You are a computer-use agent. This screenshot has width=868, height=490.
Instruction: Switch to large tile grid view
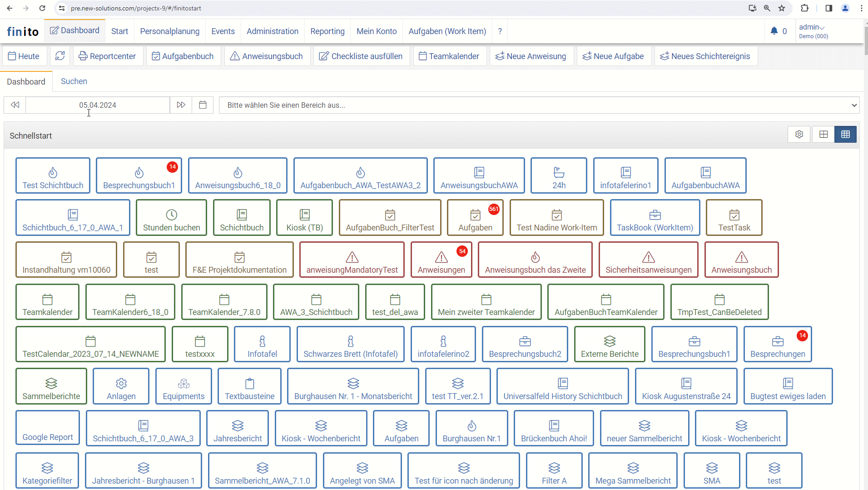pyautogui.click(x=823, y=135)
